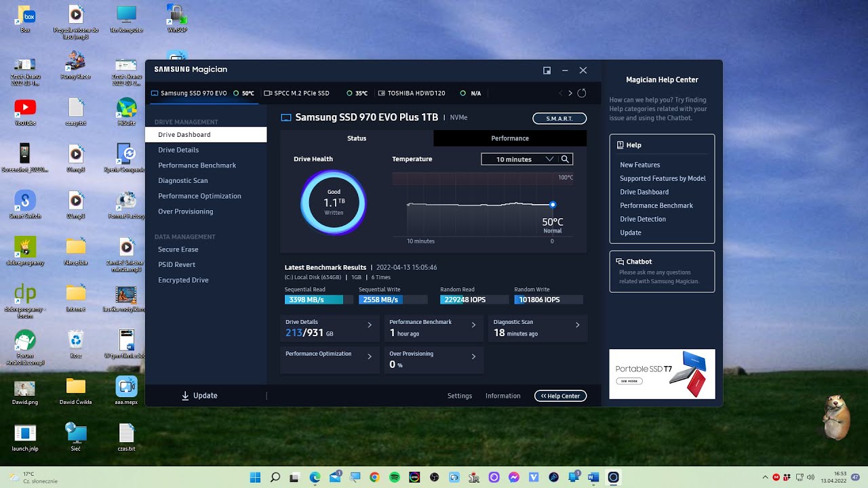Show hidden system tray icons
Image resolution: width=868 pixels, height=488 pixels.
(766, 477)
